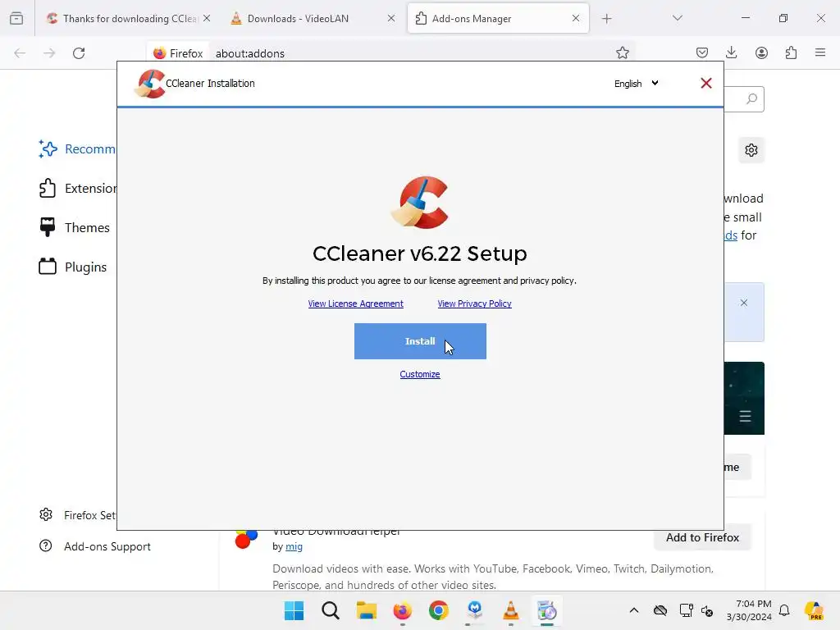Open Firefox View icon
The image size is (840, 630).
16,19
